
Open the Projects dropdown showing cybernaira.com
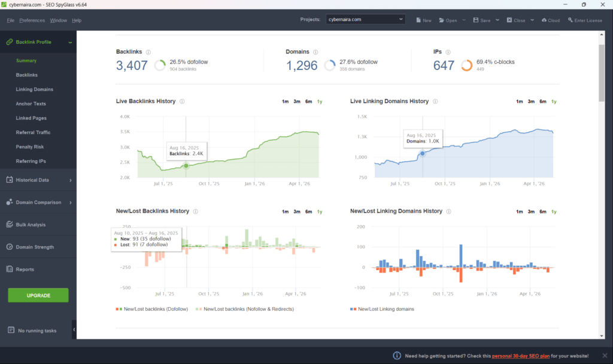click(x=366, y=19)
